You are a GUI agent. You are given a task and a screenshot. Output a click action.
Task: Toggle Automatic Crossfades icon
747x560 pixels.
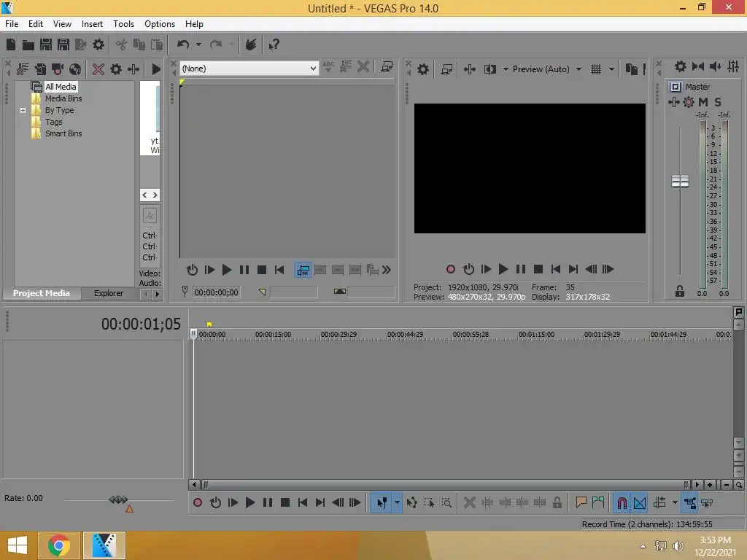click(640, 502)
